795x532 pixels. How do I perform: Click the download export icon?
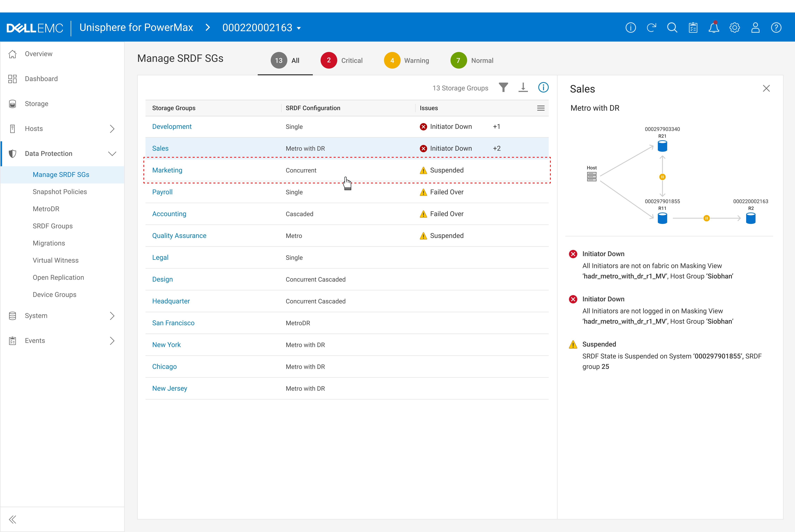(x=523, y=87)
